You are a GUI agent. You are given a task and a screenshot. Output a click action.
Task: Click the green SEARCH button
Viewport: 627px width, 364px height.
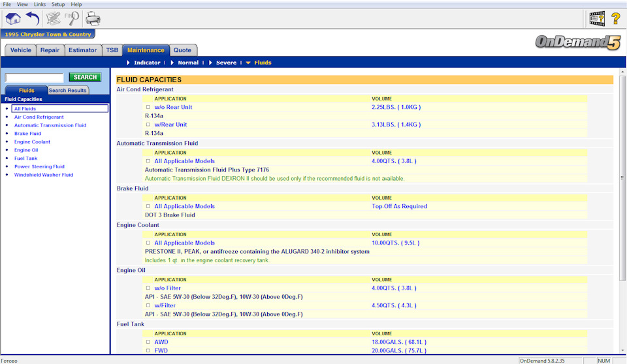(x=85, y=77)
